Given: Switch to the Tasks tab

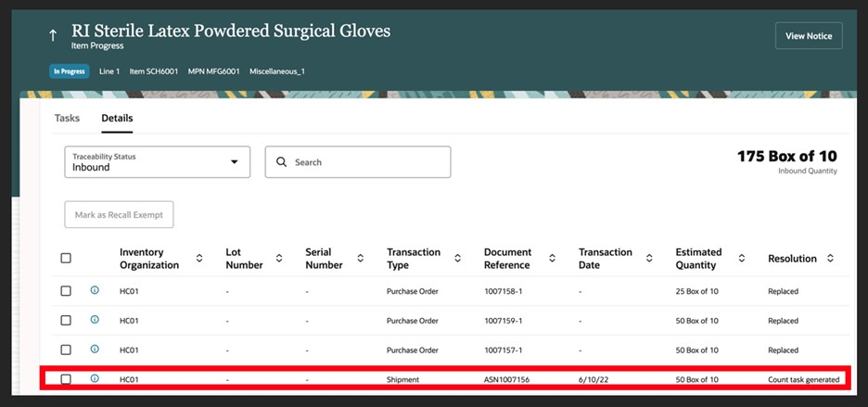Looking at the screenshot, I should (67, 118).
